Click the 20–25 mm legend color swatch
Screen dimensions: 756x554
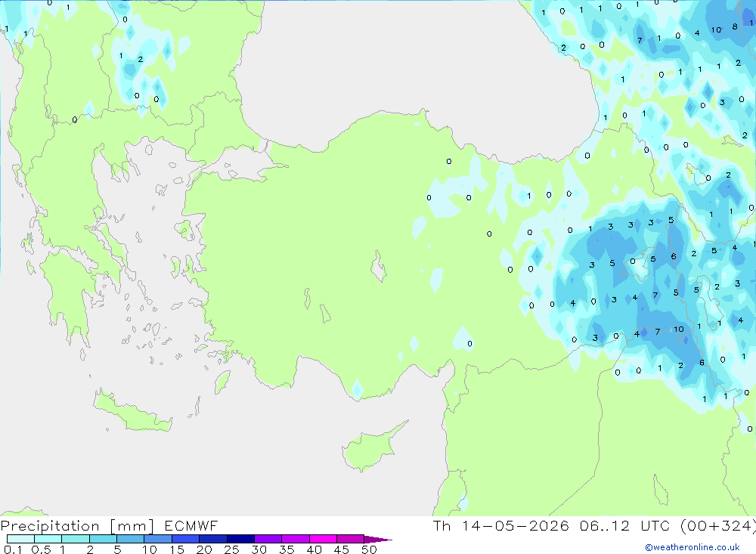[213, 539]
